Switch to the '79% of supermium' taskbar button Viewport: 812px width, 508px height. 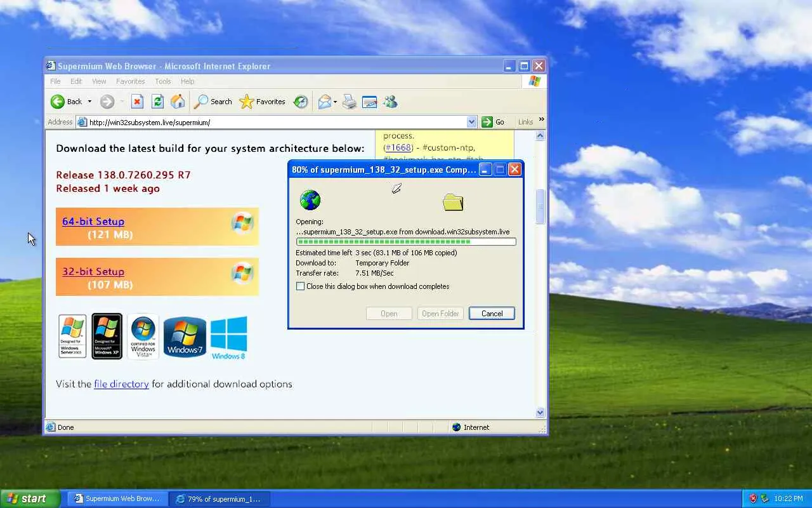coord(219,498)
